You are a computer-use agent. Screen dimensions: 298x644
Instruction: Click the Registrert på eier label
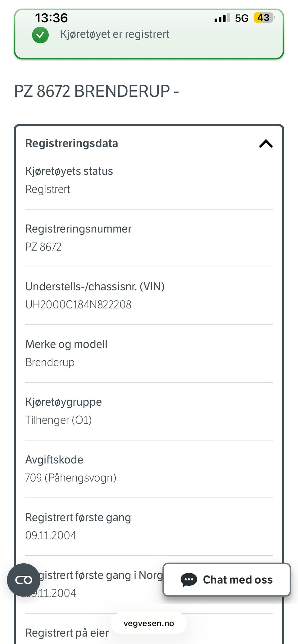(x=67, y=633)
